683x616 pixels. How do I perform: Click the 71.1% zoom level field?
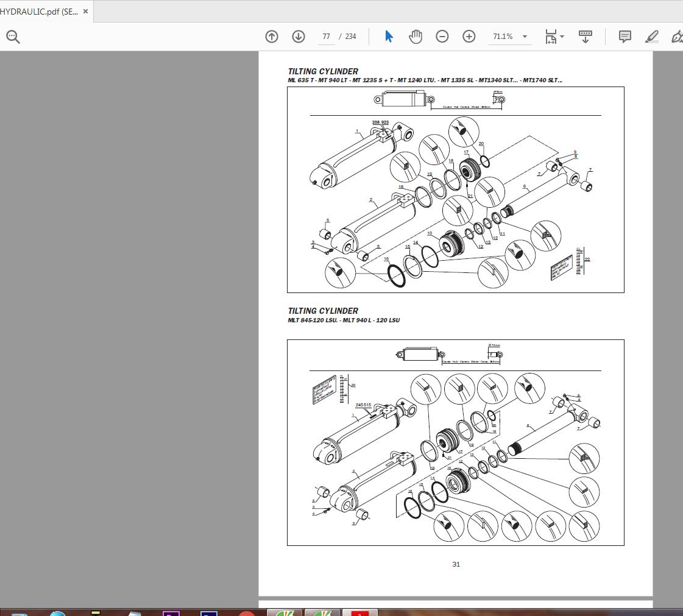503,37
